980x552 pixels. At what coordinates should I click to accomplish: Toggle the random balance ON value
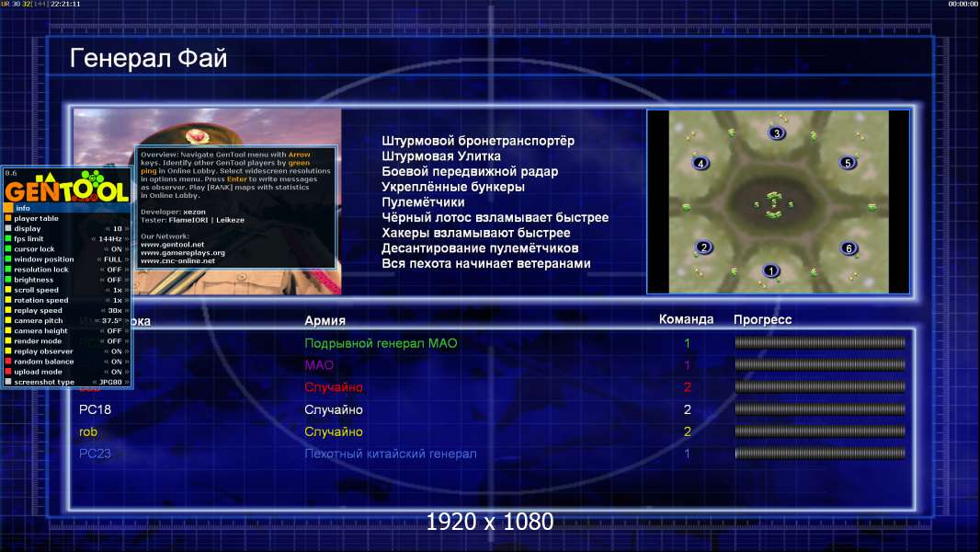116,362
